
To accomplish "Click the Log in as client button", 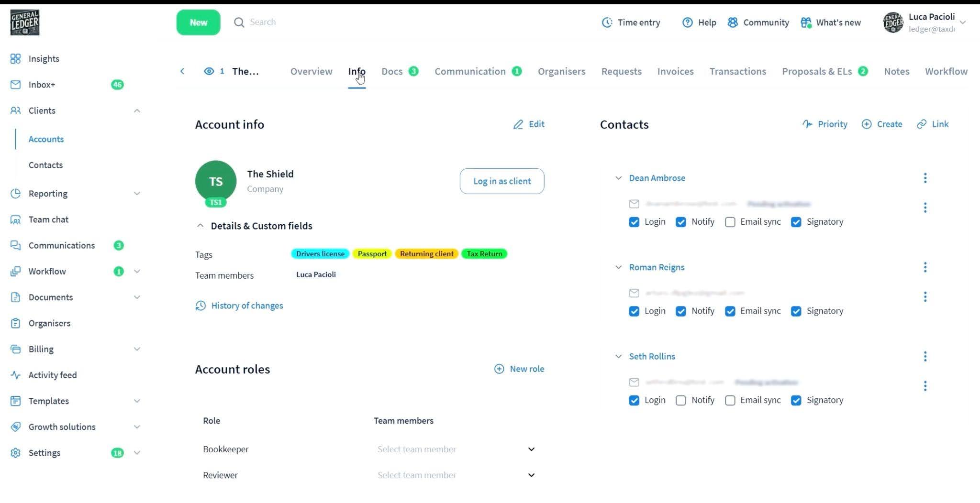I will point(502,181).
